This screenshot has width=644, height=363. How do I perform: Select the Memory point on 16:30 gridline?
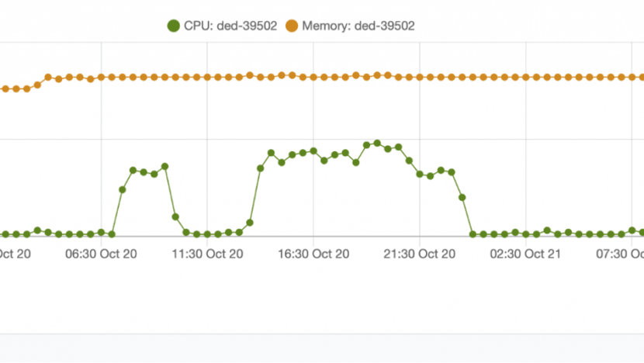point(313,78)
